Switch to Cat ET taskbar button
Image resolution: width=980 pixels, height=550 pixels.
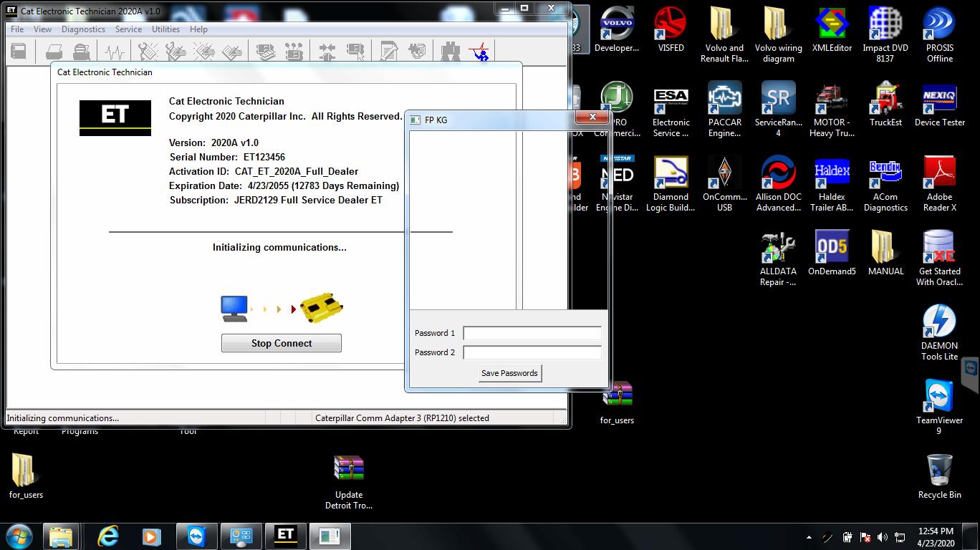coord(286,536)
